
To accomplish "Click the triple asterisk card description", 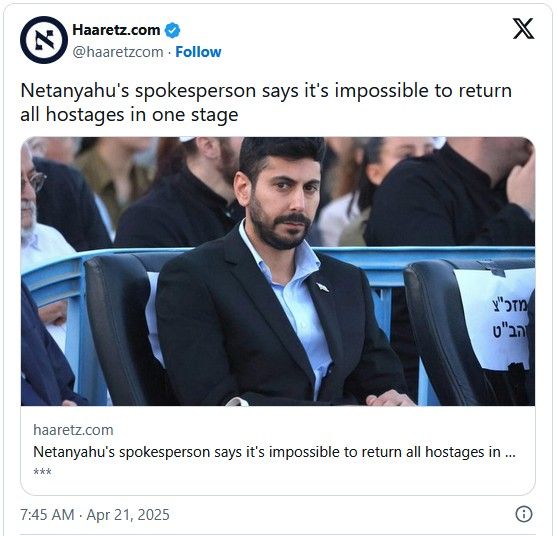I will point(42,472).
